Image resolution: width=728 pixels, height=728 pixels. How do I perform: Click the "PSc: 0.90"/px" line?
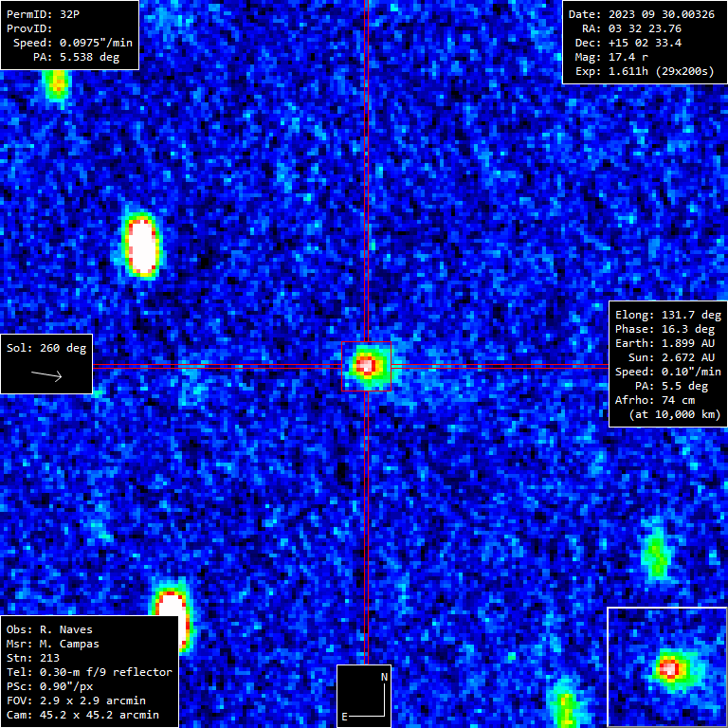(49, 686)
